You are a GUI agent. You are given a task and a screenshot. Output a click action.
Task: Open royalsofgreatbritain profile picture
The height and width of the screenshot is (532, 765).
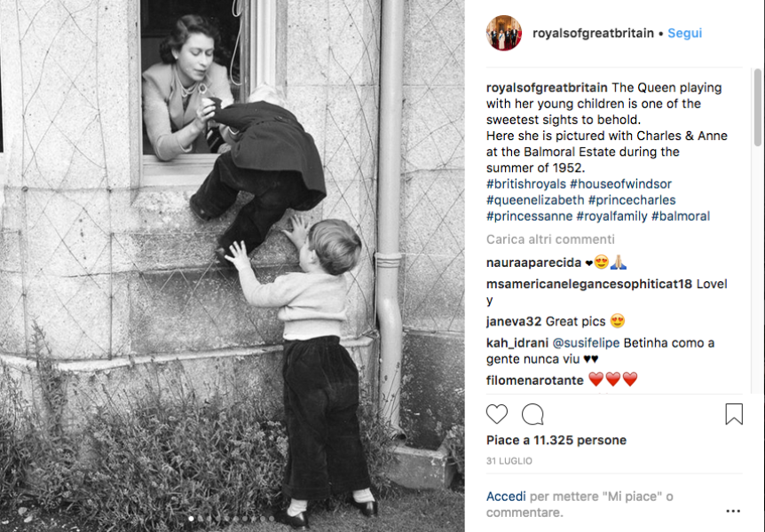pos(504,33)
